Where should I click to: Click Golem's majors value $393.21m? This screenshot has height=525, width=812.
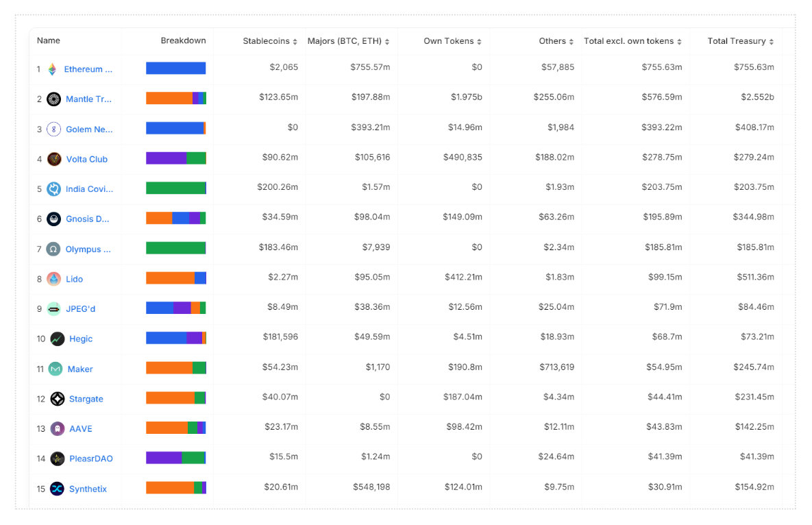pyautogui.click(x=371, y=127)
